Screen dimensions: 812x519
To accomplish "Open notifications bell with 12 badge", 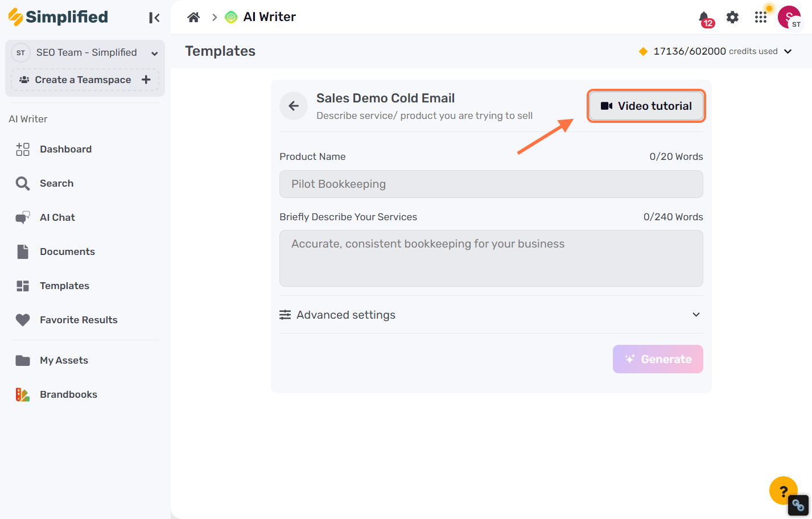I will 705,19.
